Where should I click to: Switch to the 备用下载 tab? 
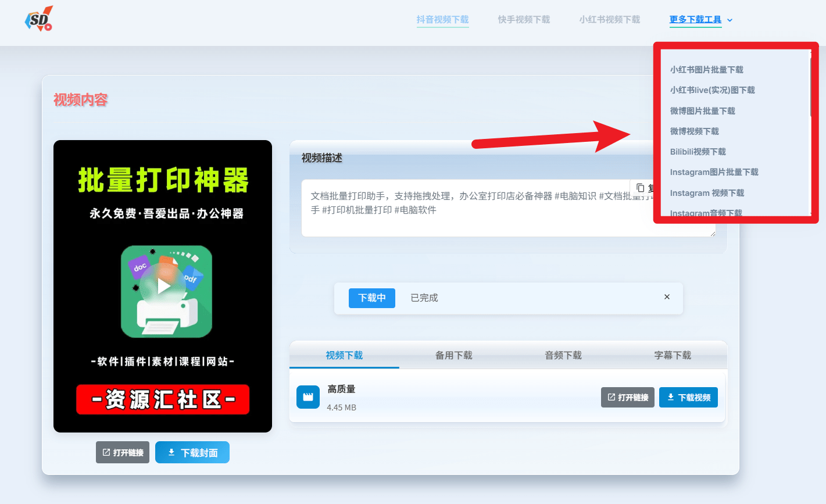pos(453,355)
